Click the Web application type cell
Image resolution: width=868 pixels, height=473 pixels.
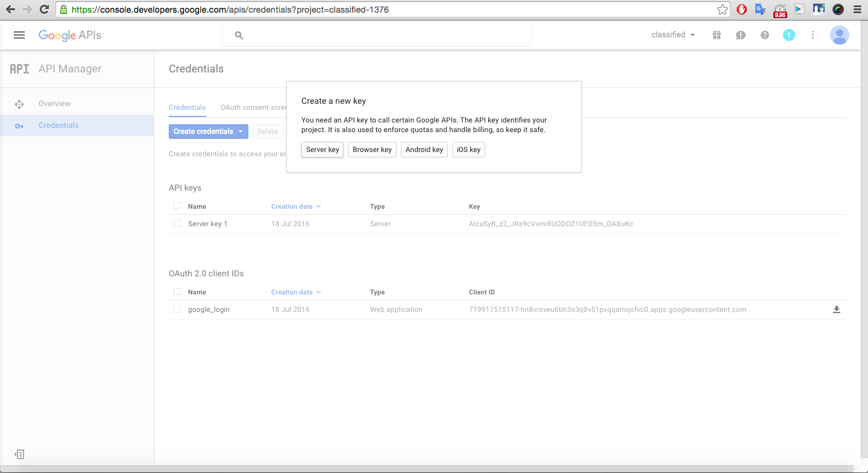tap(396, 310)
